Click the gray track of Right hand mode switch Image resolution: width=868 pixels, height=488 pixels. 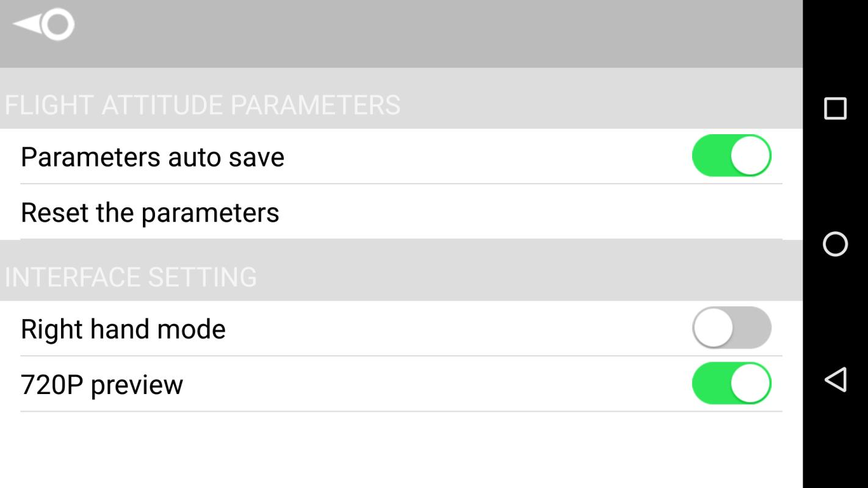[x=754, y=328]
